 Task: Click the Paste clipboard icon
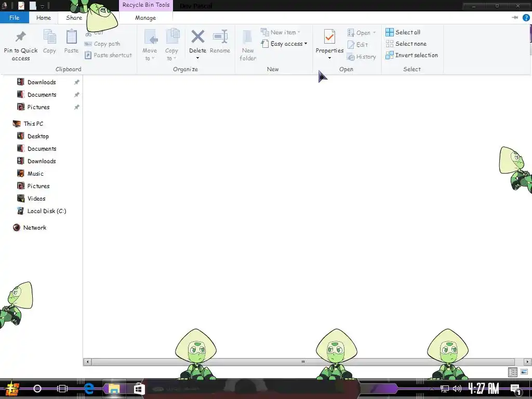pos(71,37)
